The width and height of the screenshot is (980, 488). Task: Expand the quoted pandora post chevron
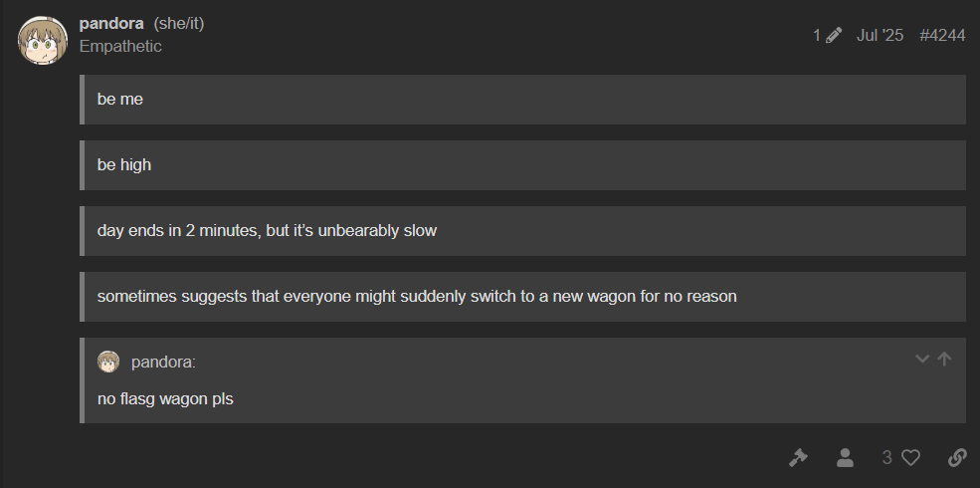(x=922, y=359)
